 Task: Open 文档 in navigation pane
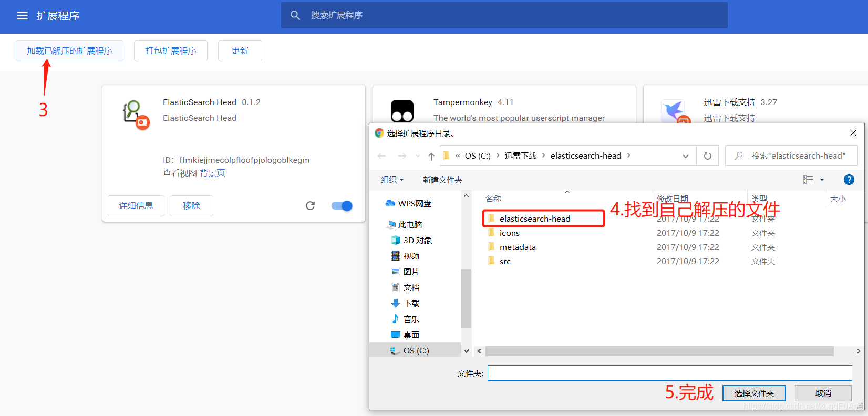(x=405, y=288)
